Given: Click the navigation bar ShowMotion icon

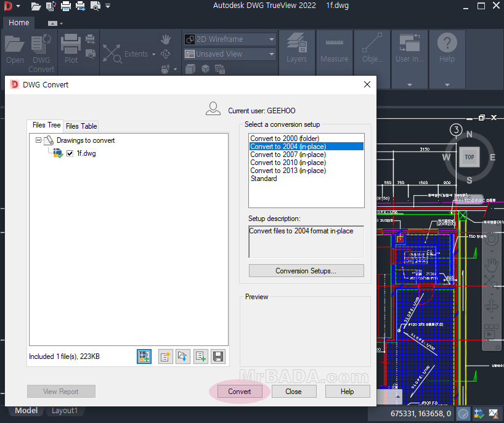Looking at the screenshot, I should tap(492, 331).
